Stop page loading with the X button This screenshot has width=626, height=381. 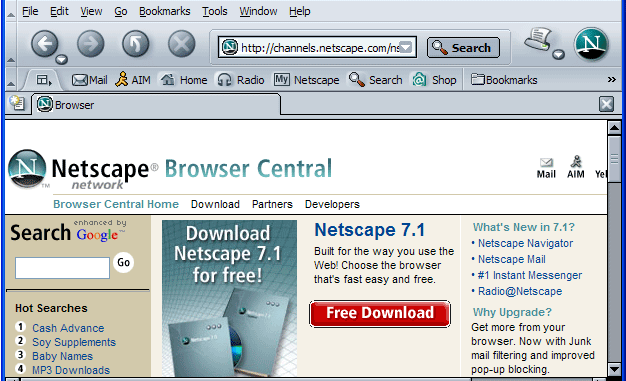click(182, 43)
